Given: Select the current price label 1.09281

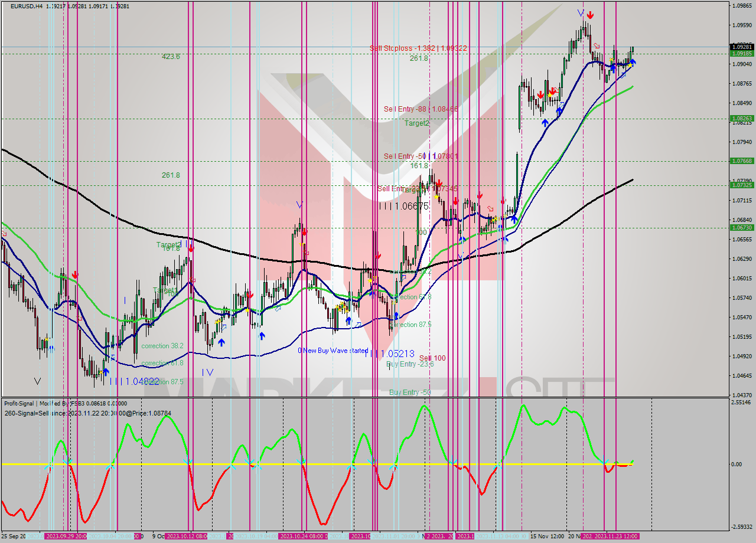Looking at the screenshot, I should (x=742, y=47).
